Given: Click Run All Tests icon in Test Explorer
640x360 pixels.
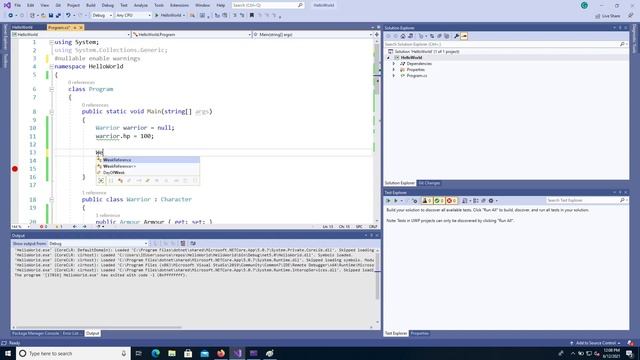Looking at the screenshot, I should click(x=388, y=200).
